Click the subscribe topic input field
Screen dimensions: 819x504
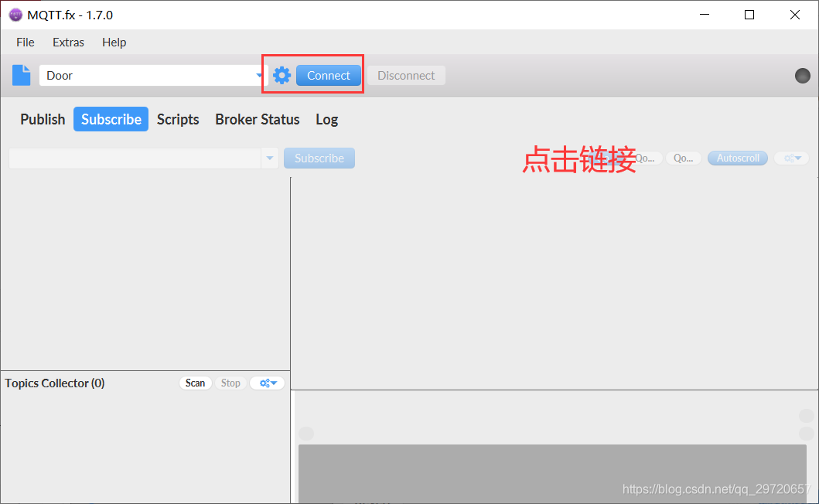tap(135, 158)
